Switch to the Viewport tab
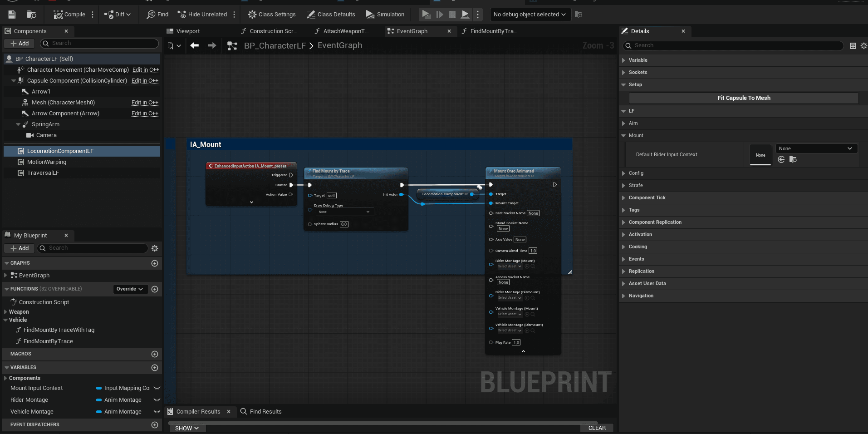This screenshot has width=868, height=434. pyautogui.click(x=188, y=31)
